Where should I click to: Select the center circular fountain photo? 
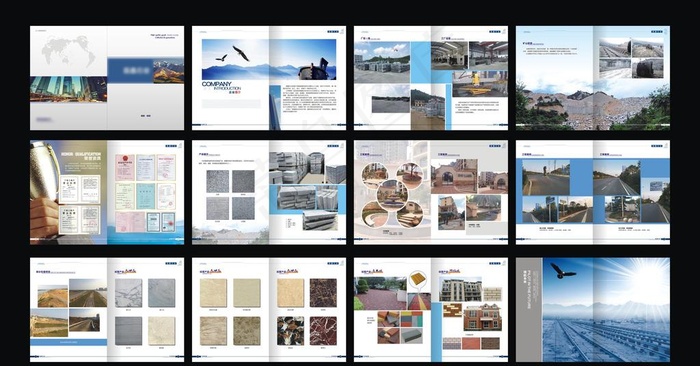tap(392, 195)
